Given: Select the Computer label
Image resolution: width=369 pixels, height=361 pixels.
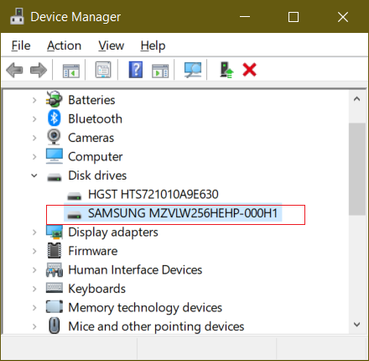Looking at the screenshot, I should point(95,156).
